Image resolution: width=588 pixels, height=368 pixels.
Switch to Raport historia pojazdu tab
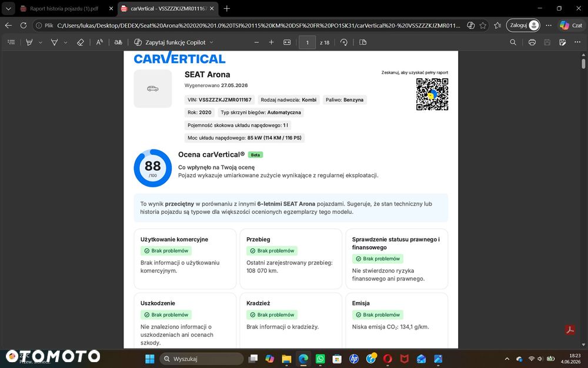coord(64,8)
